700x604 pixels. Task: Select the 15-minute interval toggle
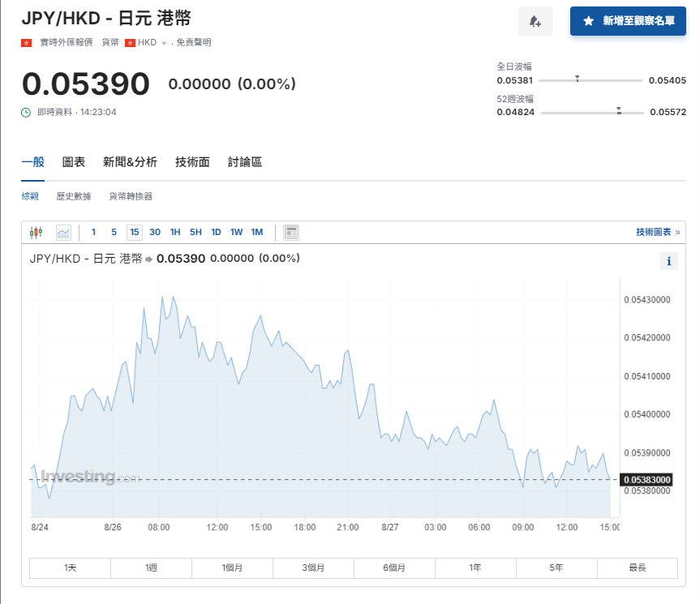134,233
